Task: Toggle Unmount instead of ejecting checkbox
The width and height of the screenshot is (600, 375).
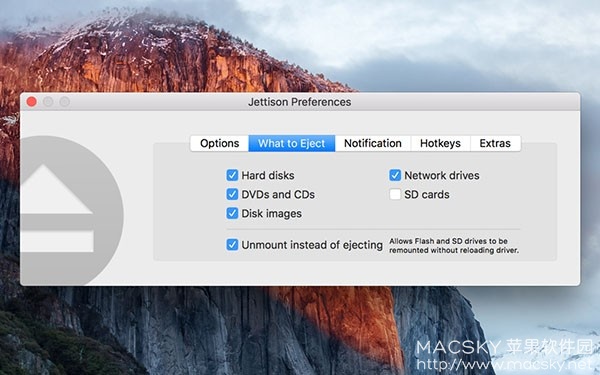Action: tap(232, 245)
